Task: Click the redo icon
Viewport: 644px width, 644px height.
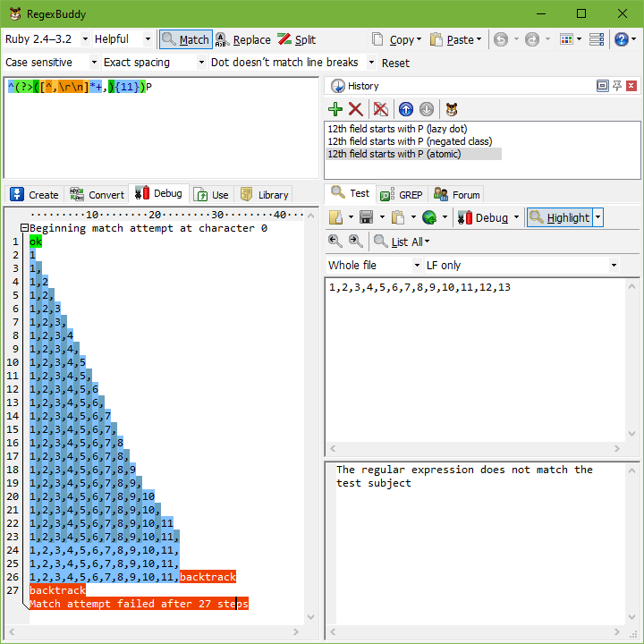Action: 532,39
